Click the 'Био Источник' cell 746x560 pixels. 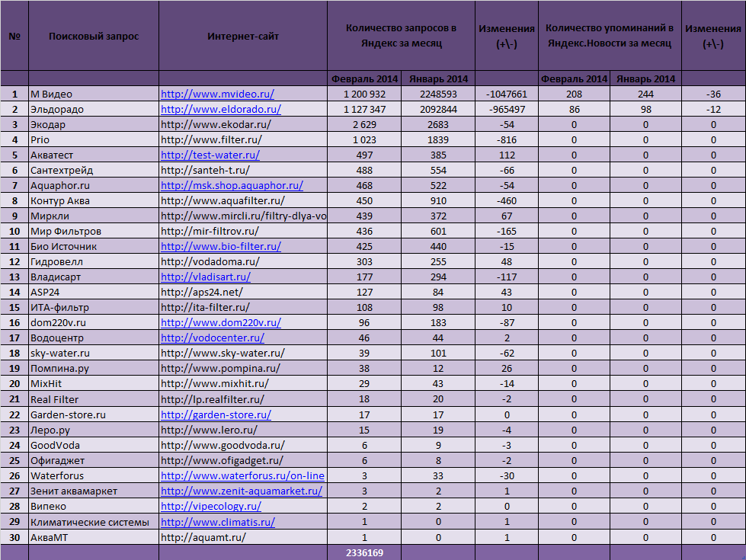(x=94, y=246)
